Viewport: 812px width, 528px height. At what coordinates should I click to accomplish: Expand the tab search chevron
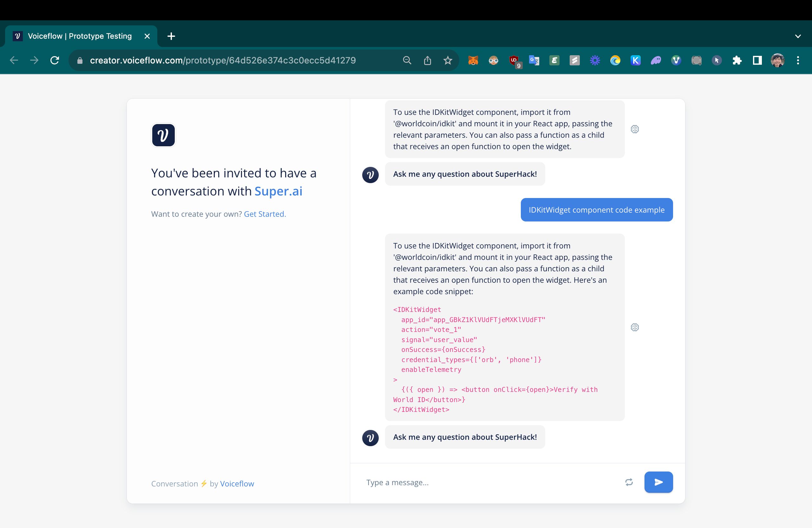coord(798,36)
